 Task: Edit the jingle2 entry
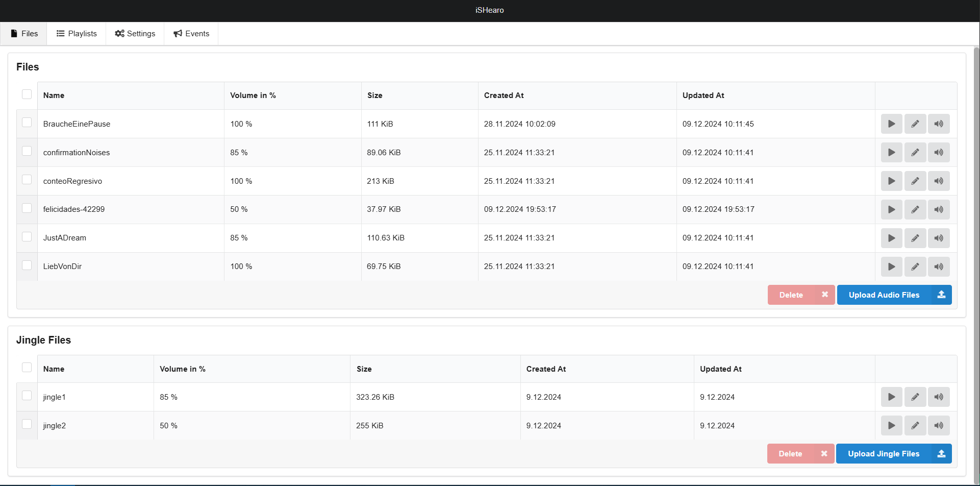point(915,426)
